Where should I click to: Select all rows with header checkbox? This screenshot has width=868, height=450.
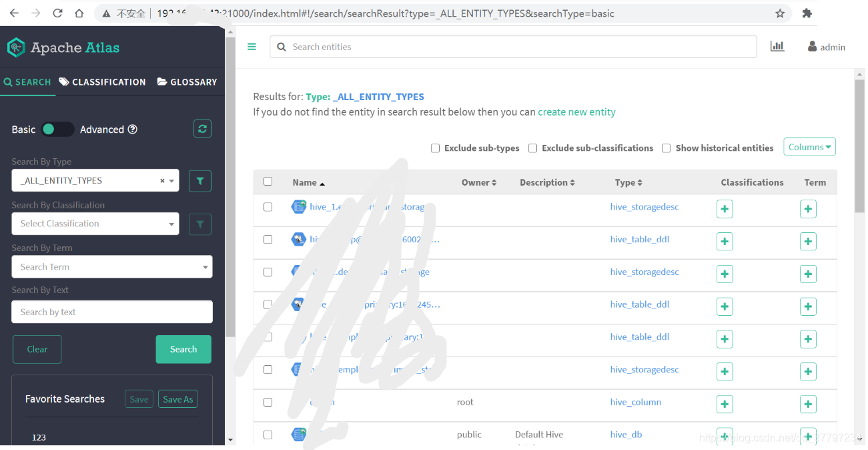click(x=268, y=182)
